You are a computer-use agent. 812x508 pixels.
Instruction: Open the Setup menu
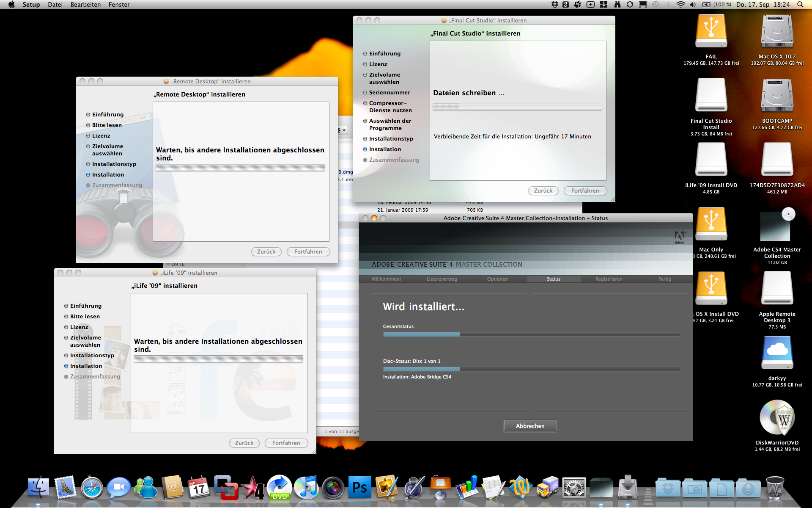pyautogui.click(x=31, y=4)
